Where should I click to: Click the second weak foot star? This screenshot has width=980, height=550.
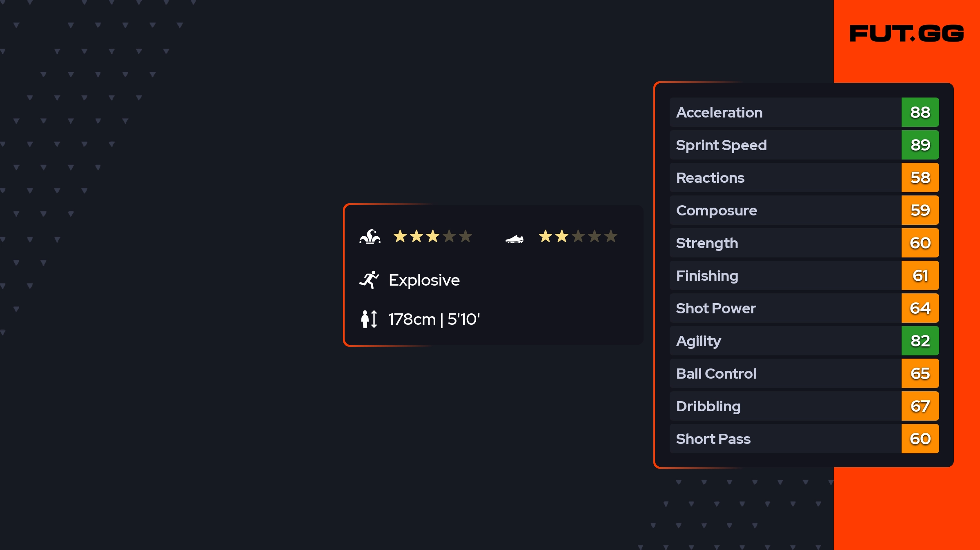click(562, 236)
